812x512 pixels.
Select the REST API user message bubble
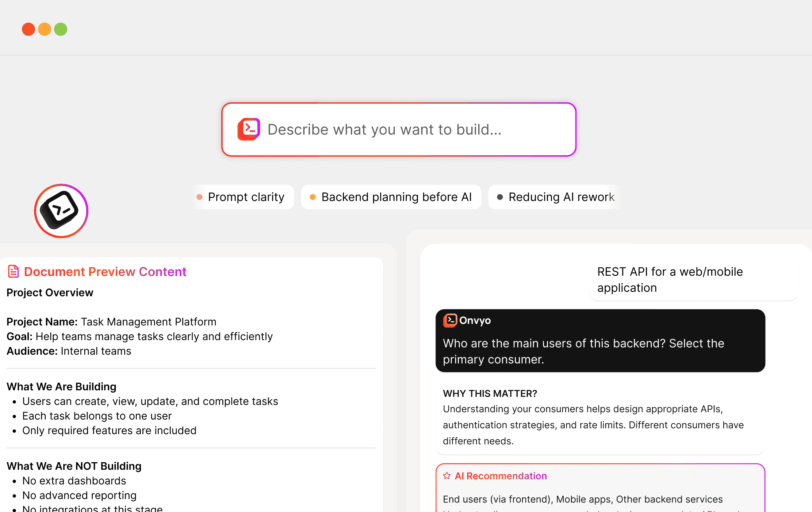point(694,280)
